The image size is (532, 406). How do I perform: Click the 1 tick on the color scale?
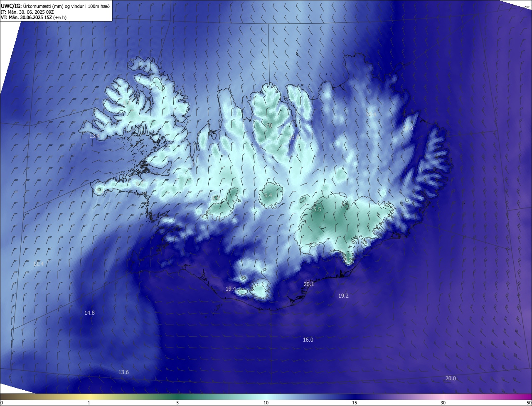pyautogui.click(x=89, y=403)
